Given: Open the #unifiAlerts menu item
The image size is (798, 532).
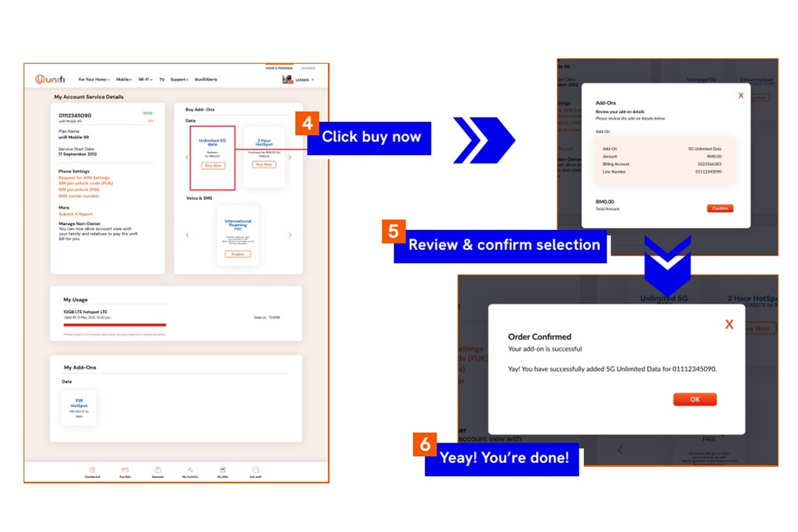Looking at the screenshot, I should (x=206, y=80).
